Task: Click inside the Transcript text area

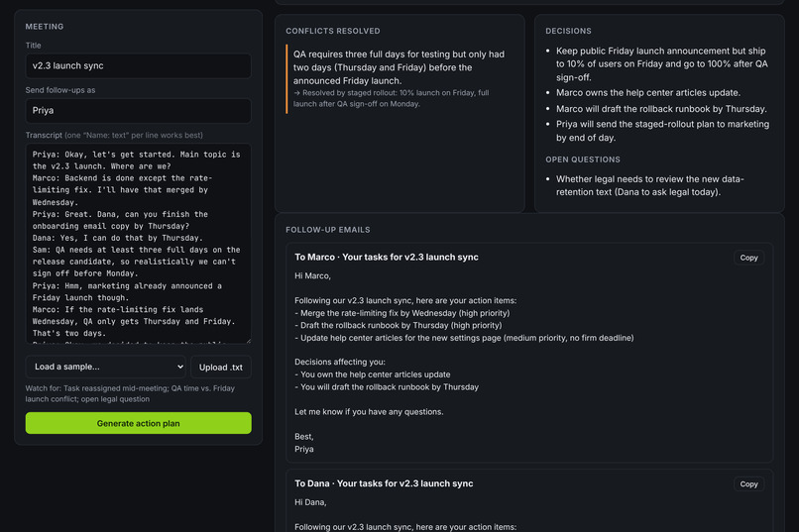Action: pos(138,244)
